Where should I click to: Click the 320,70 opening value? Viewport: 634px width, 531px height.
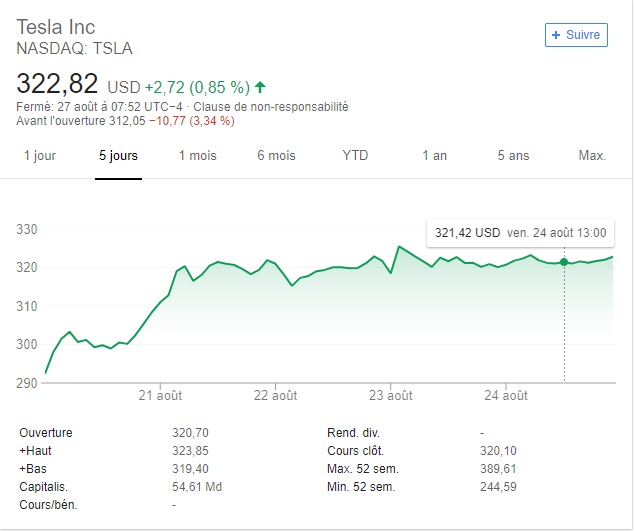(x=190, y=433)
